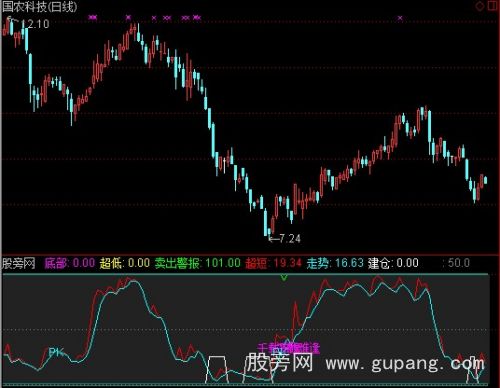Select the 超低: 0.00 indicator value

click(125, 263)
